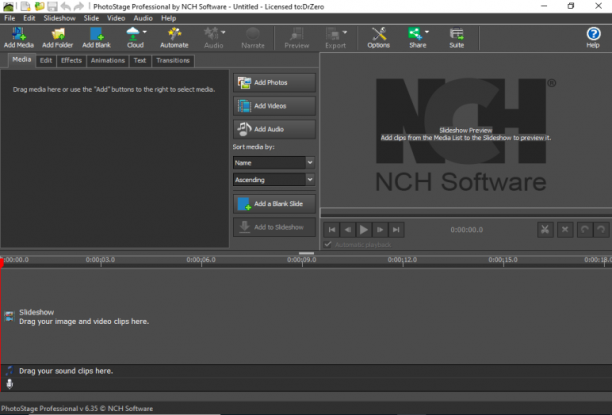Jump to start with the skip-back button
The height and width of the screenshot is (415, 612).
tap(331, 230)
